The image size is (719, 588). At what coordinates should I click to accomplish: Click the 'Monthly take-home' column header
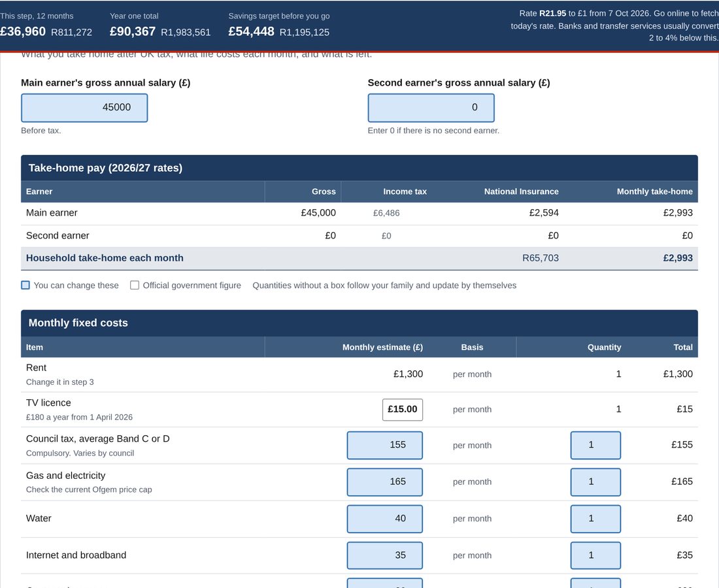(x=655, y=191)
